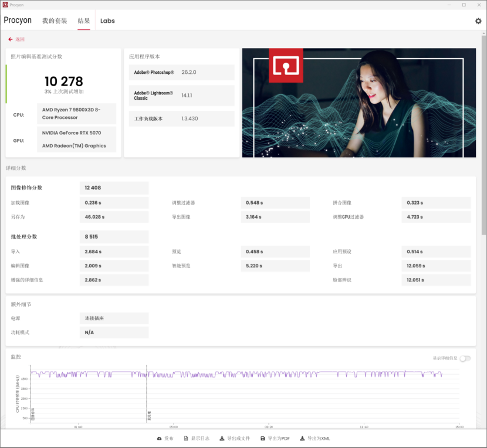This screenshot has width=487, height=448.
Task: Open the Labs tab
Action: coord(107,21)
